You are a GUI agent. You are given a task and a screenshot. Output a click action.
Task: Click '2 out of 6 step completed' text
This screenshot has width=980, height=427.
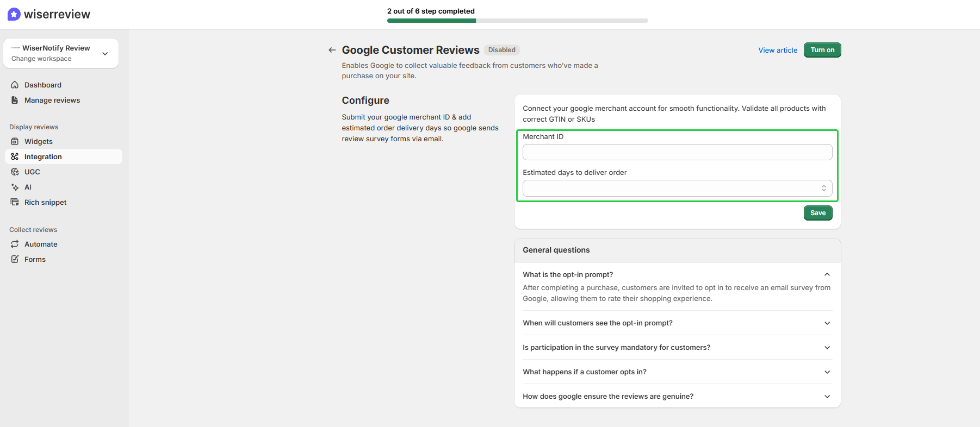tap(431, 11)
